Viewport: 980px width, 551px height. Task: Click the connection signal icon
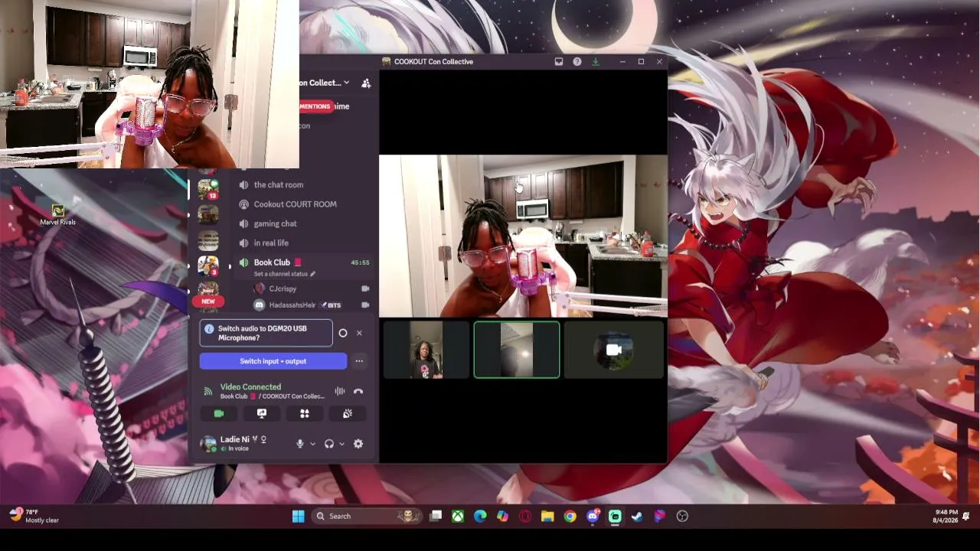(x=207, y=391)
